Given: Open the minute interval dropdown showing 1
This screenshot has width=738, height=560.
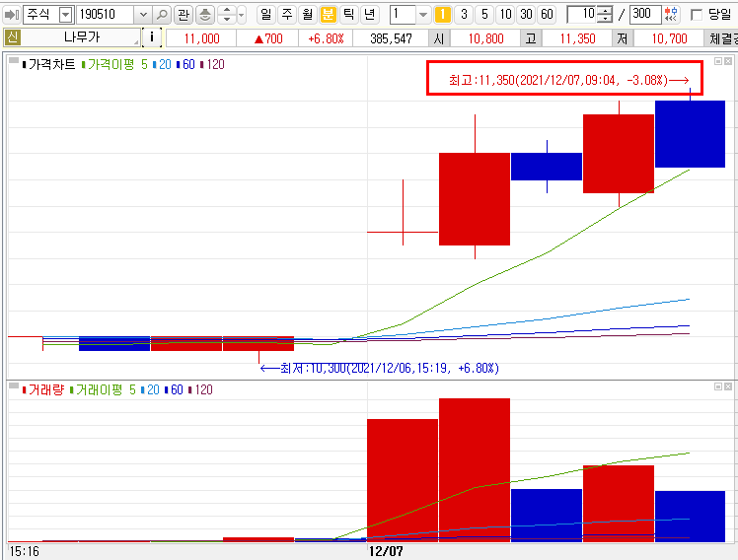Looking at the screenshot, I should pyautogui.click(x=423, y=15).
